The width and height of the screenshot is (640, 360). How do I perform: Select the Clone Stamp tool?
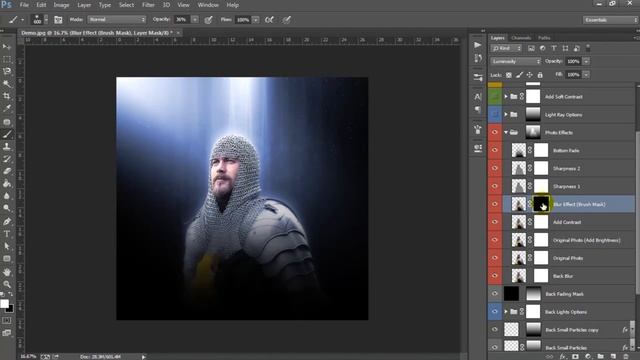(7, 146)
